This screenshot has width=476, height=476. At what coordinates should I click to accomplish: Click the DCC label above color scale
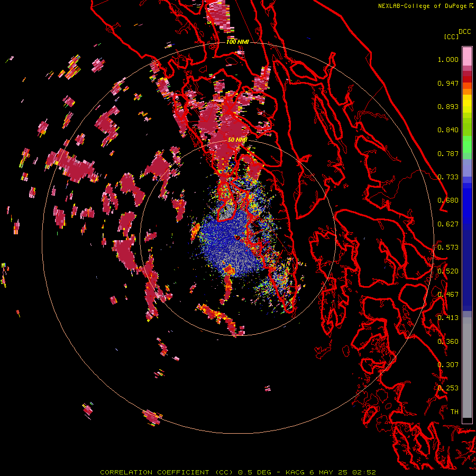pyautogui.click(x=464, y=32)
